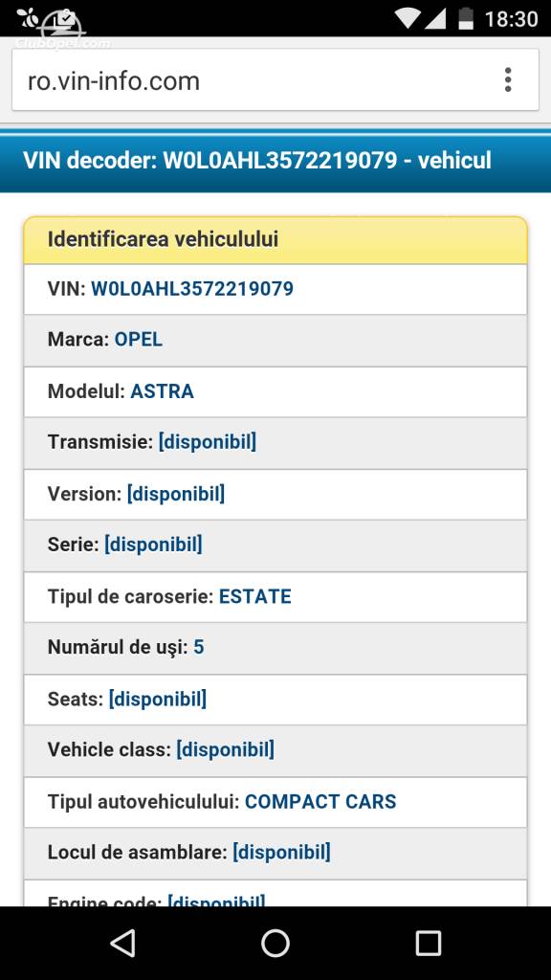Open the browser three-dot overflow menu
Screen dimensions: 551x980
(508, 80)
